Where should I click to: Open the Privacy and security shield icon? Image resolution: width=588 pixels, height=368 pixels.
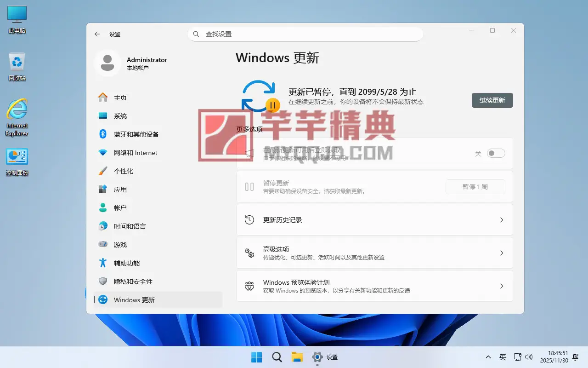point(103,282)
